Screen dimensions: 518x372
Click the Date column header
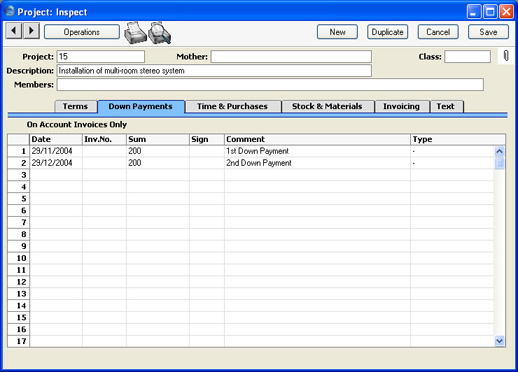click(x=56, y=139)
